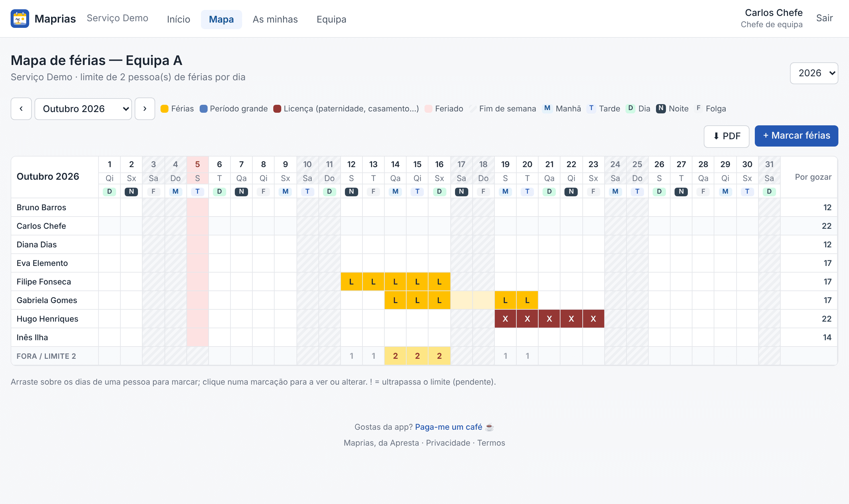The image size is (849, 504).
Task: Click the N shift badge under day 2
Action: [131, 192]
